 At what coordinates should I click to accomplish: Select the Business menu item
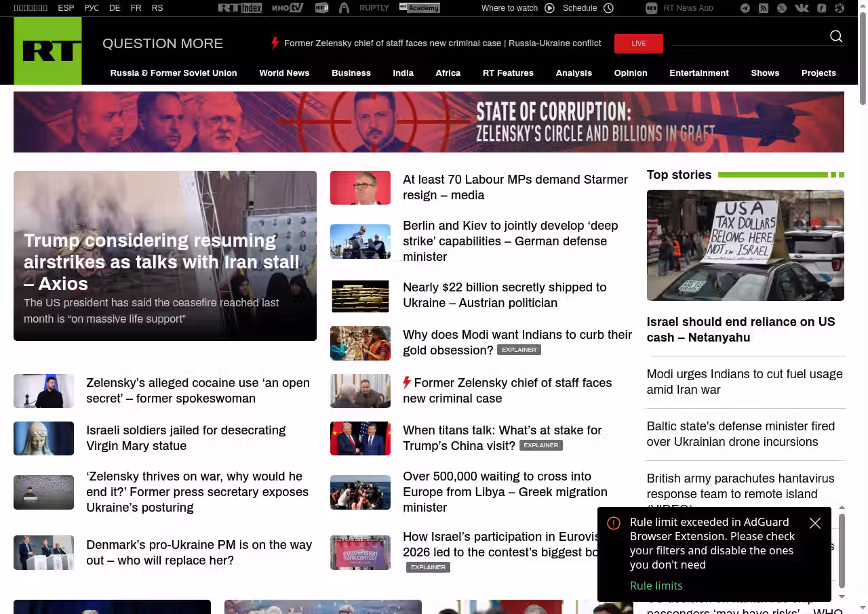tap(351, 73)
